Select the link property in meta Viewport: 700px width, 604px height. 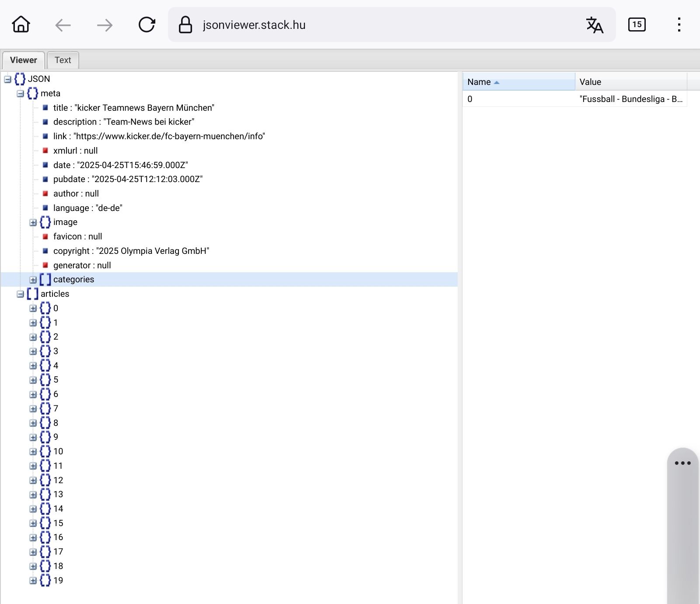point(158,137)
